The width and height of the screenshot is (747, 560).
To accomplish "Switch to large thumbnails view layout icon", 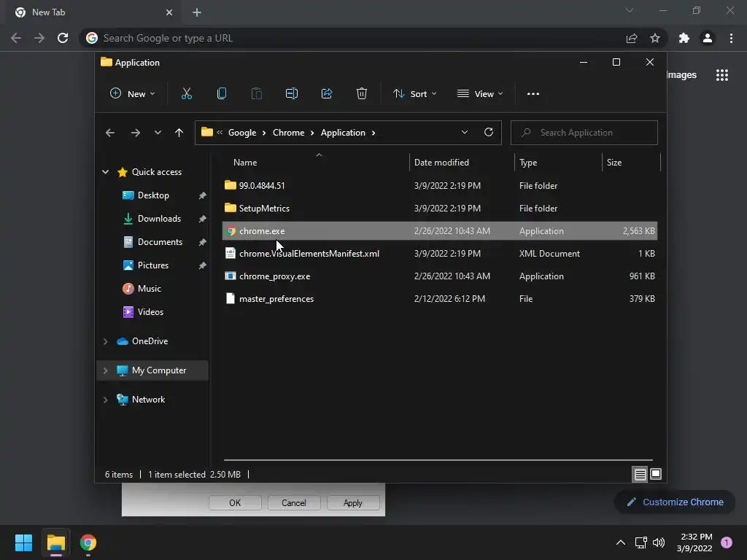I will pyautogui.click(x=656, y=474).
